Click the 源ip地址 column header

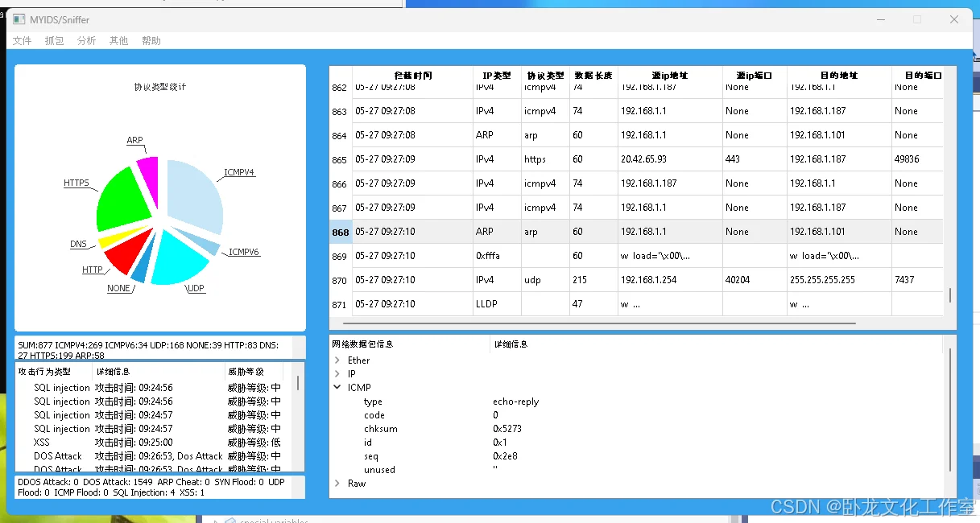(669, 76)
